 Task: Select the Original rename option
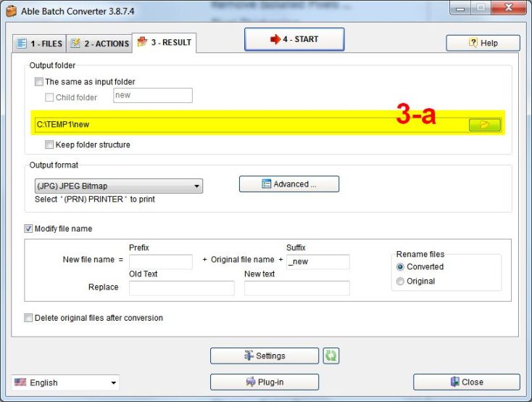coord(400,282)
